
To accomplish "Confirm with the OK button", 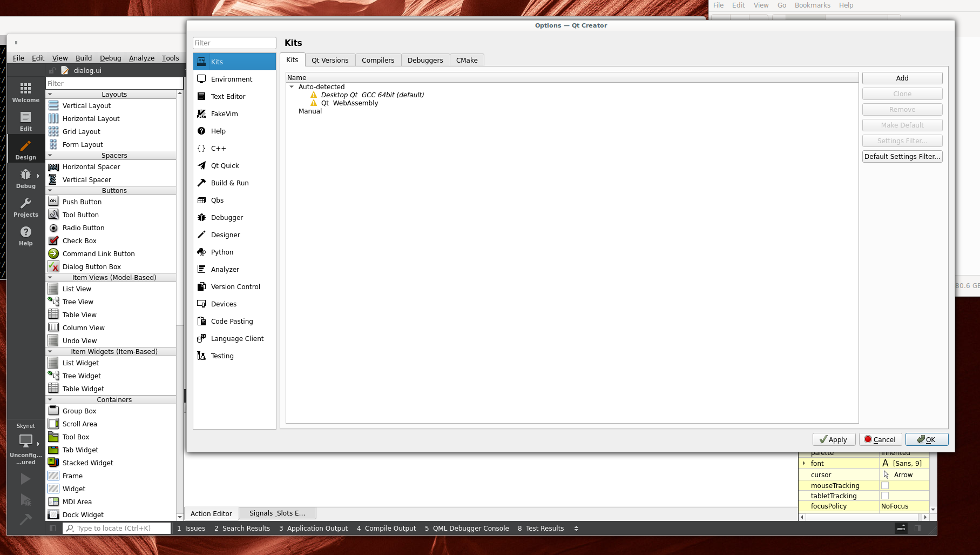I will pos(927,439).
